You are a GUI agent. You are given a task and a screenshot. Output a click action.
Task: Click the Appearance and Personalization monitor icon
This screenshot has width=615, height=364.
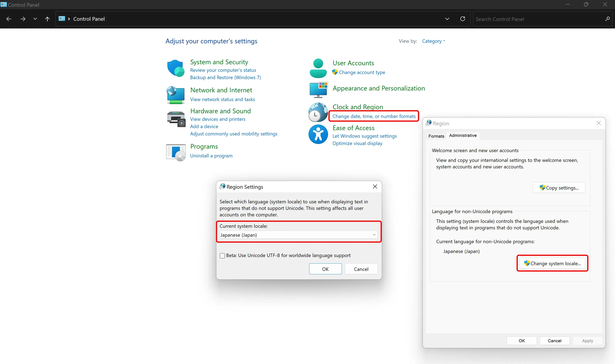pos(318,90)
